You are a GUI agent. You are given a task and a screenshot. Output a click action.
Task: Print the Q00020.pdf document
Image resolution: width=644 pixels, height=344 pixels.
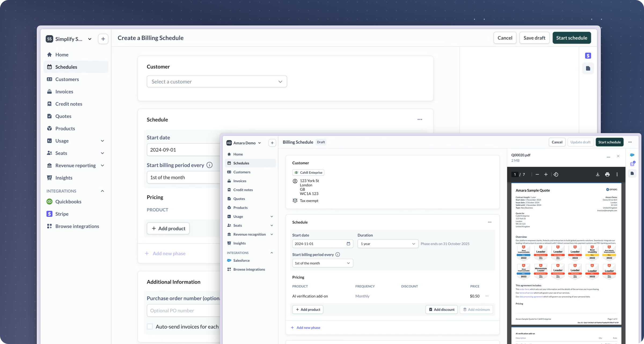607,174
